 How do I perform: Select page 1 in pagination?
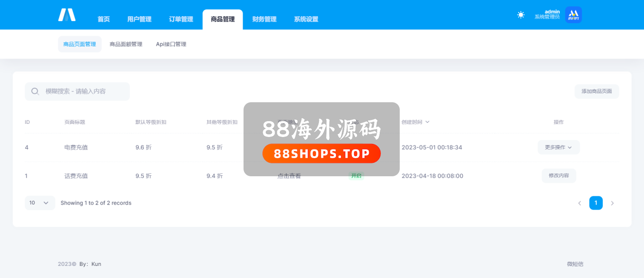click(596, 203)
